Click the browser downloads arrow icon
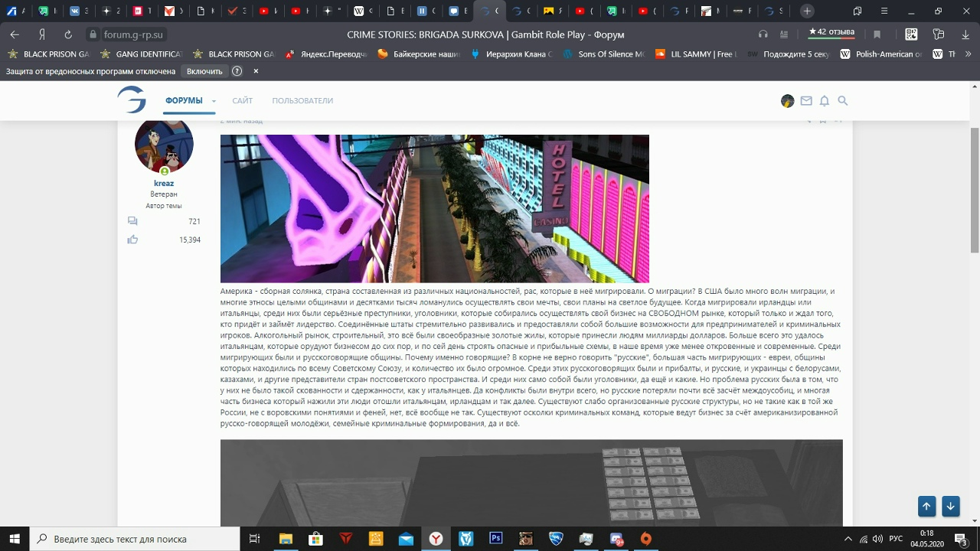This screenshot has width=980, height=551. 965,34
